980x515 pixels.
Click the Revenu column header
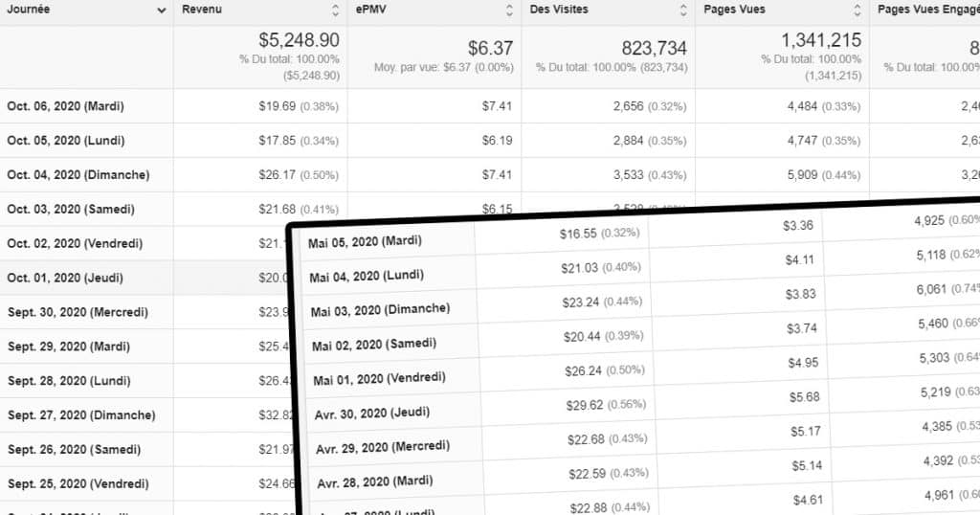202,10
